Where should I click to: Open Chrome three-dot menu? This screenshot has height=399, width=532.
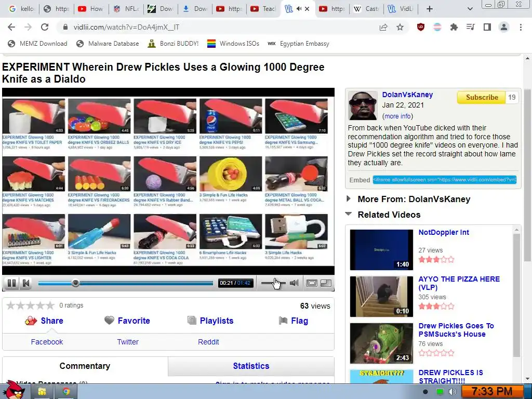coord(521,27)
